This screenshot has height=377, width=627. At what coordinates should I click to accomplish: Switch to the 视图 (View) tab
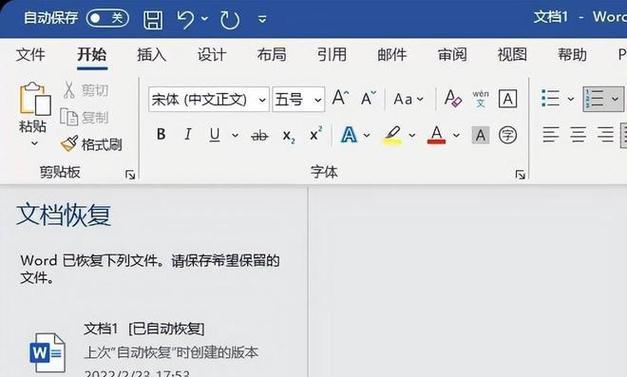click(512, 54)
